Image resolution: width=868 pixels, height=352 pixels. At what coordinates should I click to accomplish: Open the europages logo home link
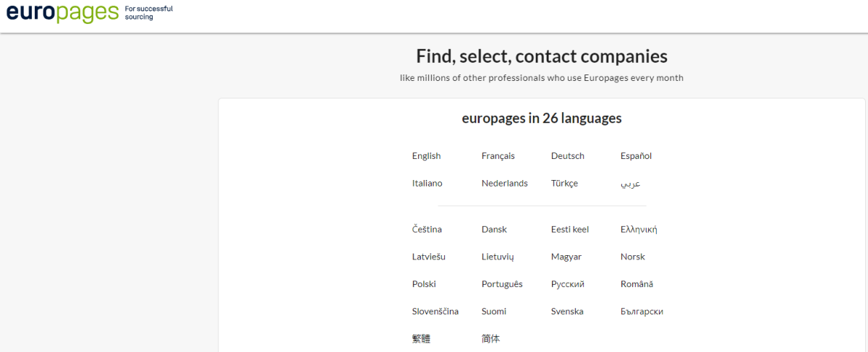[62, 13]
